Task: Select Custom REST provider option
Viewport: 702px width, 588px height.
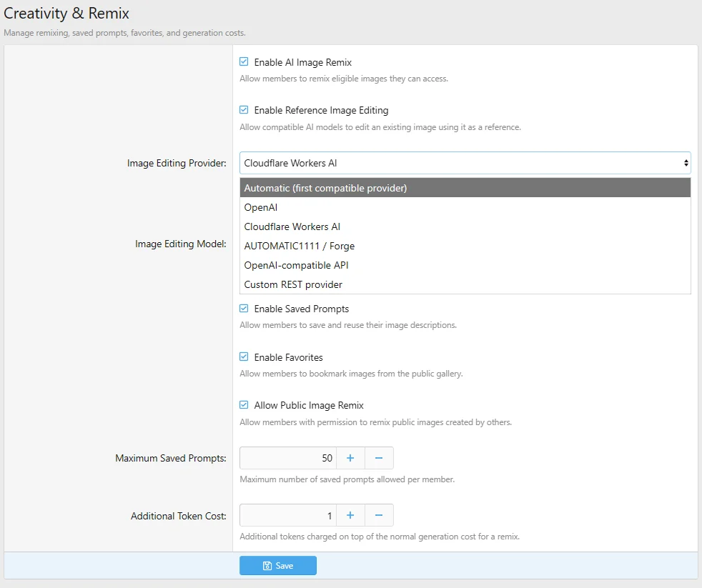Action: pos(465,284)
